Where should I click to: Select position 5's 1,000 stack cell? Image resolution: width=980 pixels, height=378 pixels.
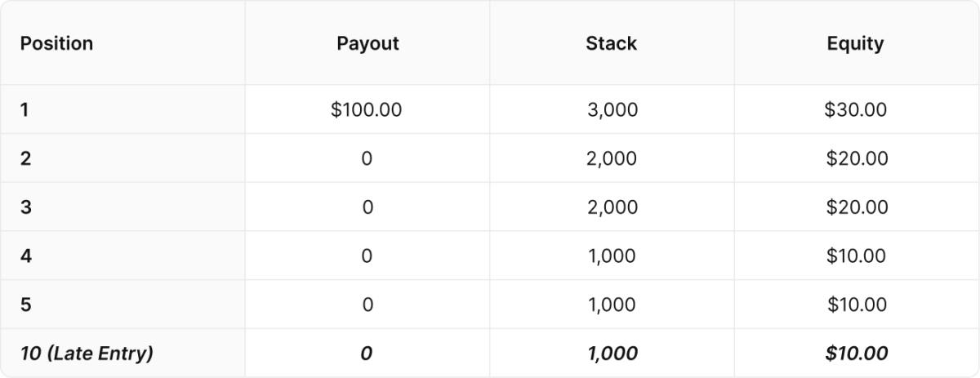tap(612, 305)
